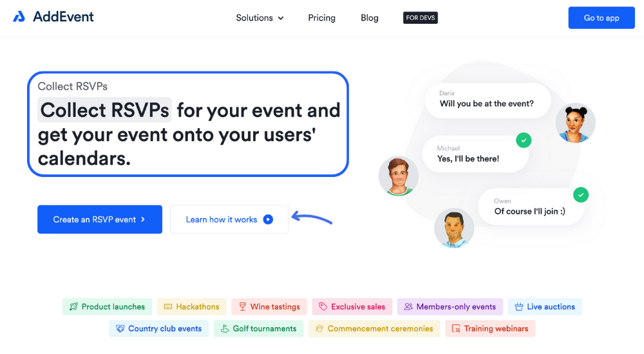Click the AddEvent logo icon
The height and width of the screenshot is (354, 644).
[19, 17]
